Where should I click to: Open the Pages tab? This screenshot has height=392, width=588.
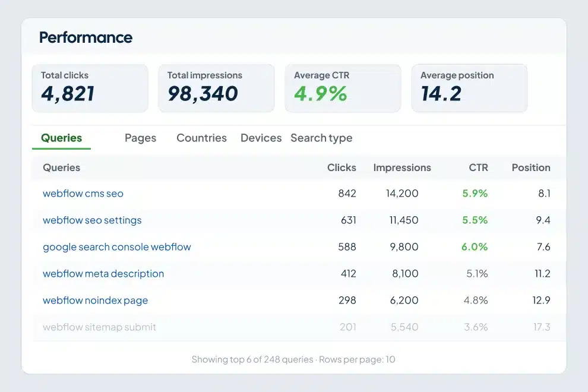click(x=140, y=138)
